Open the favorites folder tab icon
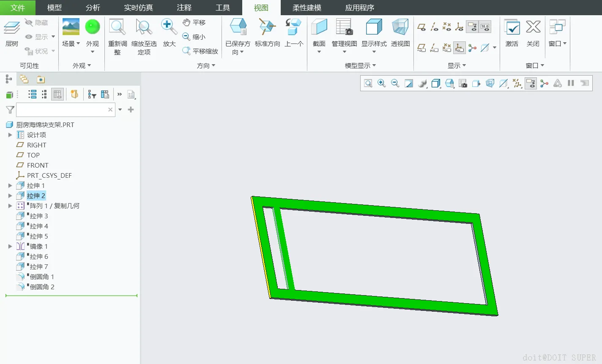The height and width of the screenshot is (364, 602). coord(41,79)
